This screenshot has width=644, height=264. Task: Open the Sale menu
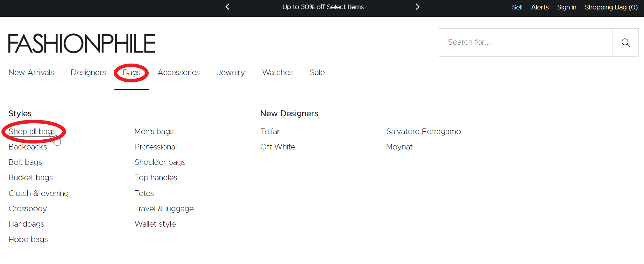point(317,72)
